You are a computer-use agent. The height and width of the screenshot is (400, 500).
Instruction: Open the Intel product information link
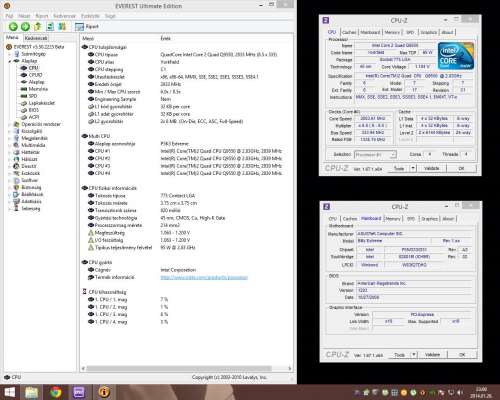[204, 277]
